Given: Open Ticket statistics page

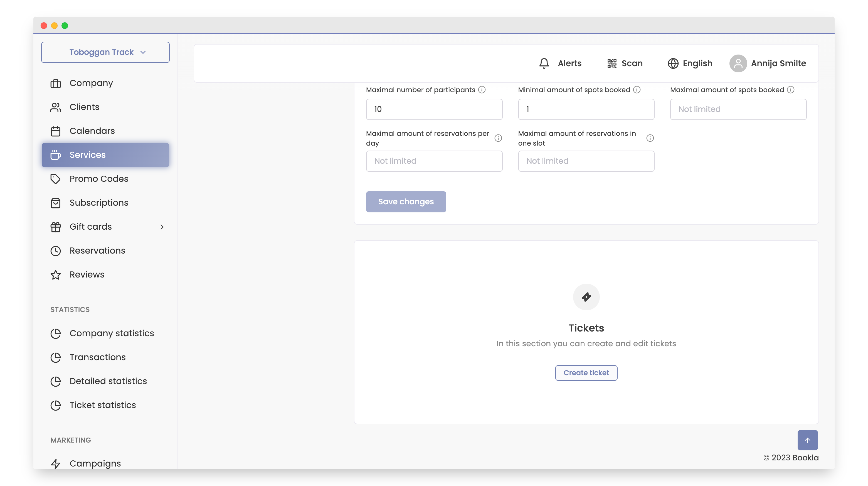Looking at the screenshot, I should click(x=102, y=405).
